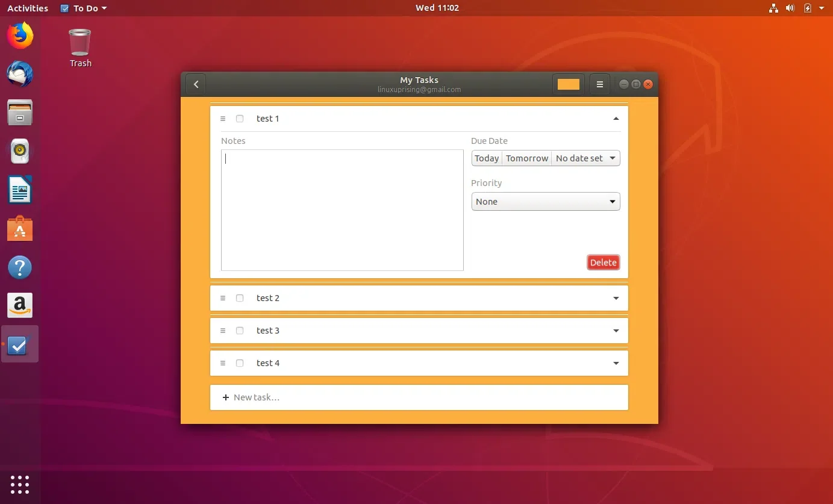Screen dimensions: 833x504
Task: Click the network icon in the top bar
Action: [774, 8]
